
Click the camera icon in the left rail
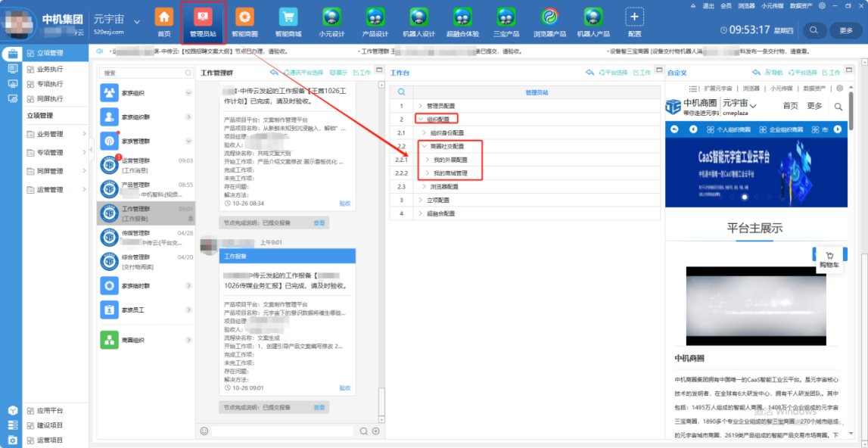tap(12, 440)
